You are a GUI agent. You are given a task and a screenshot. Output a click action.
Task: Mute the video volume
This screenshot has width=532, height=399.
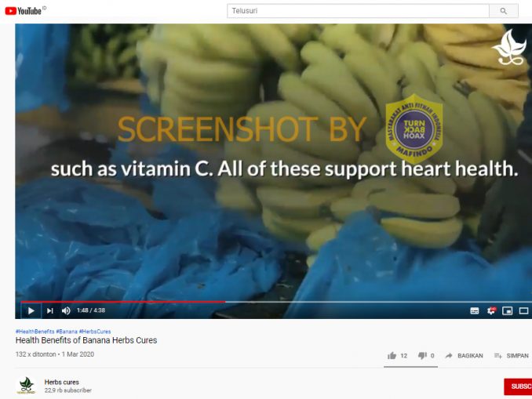(66, 310)
